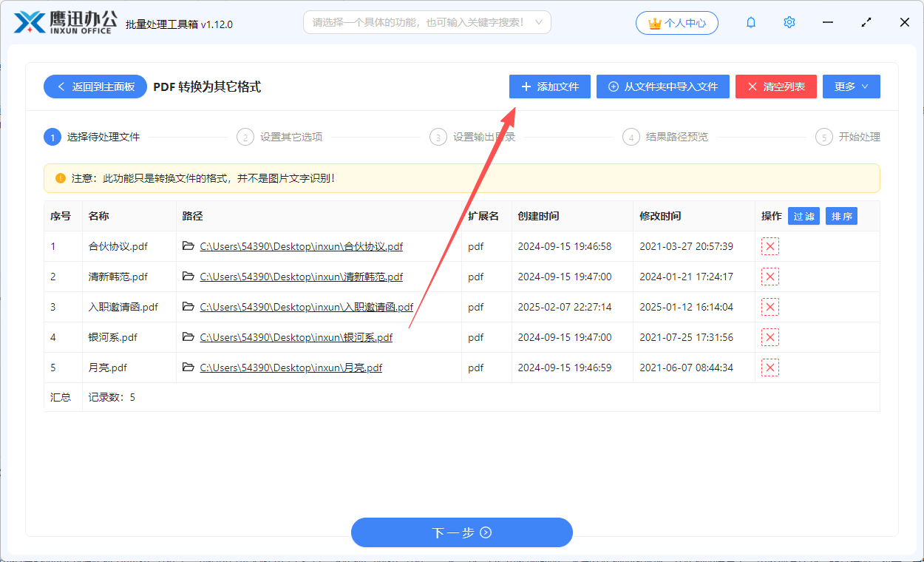The image size is (924, 562).
Task: Click the notification bell icon
Action: pos(751,23)
